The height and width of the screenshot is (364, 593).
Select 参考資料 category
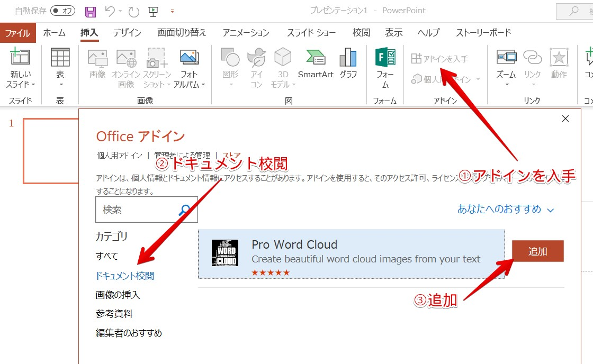tap(114, 314)
